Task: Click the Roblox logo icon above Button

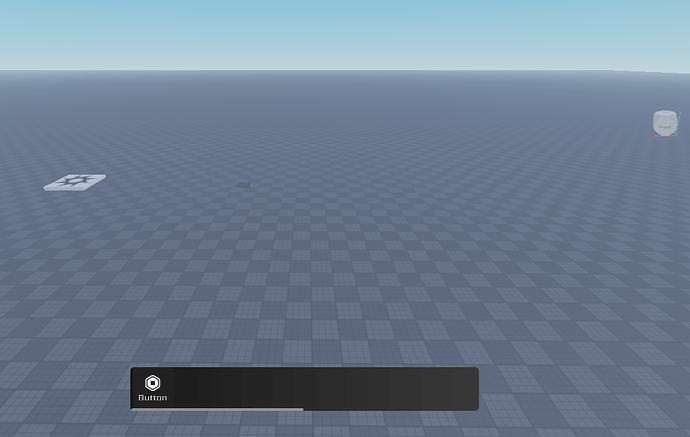Action: pyautogui.click(x=153, y=383)
